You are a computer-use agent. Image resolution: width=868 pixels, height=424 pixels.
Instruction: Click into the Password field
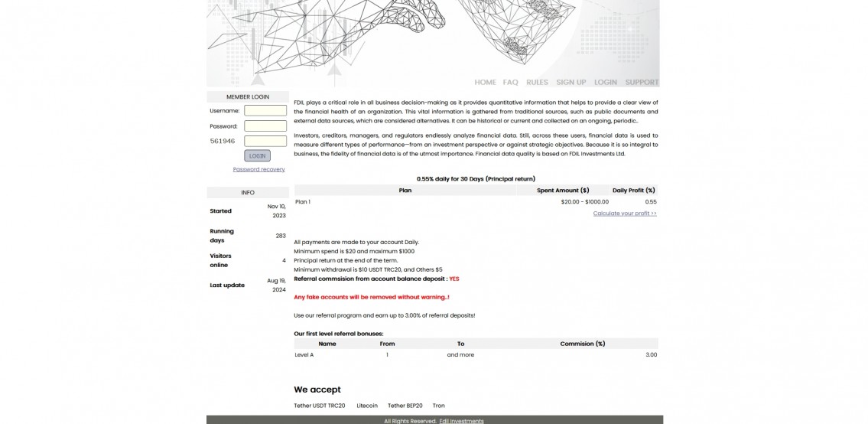coord(265,126)
